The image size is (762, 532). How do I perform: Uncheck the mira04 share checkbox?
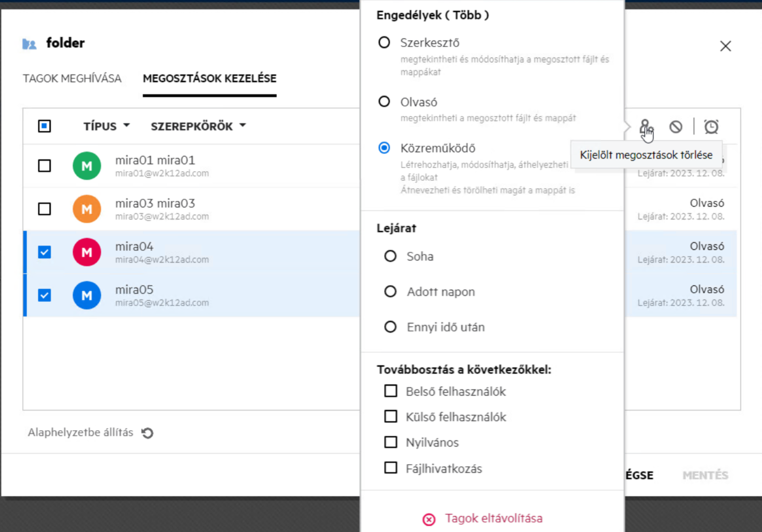pyautogui.click(x=45, y=252)
